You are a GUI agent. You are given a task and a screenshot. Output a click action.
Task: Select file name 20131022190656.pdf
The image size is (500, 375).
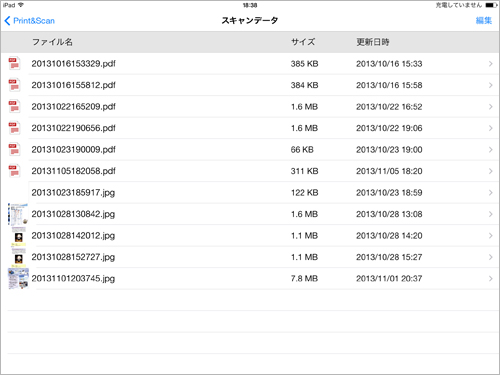[x=73, y=128]
